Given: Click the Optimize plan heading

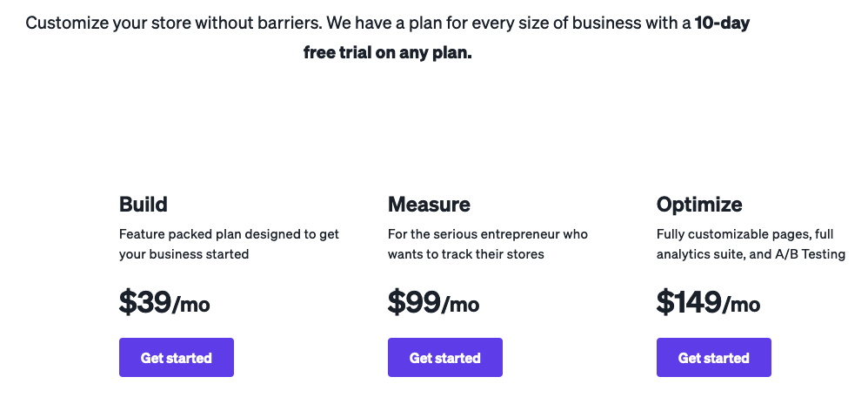Looking at the screenshot, I should click(699, 205).
